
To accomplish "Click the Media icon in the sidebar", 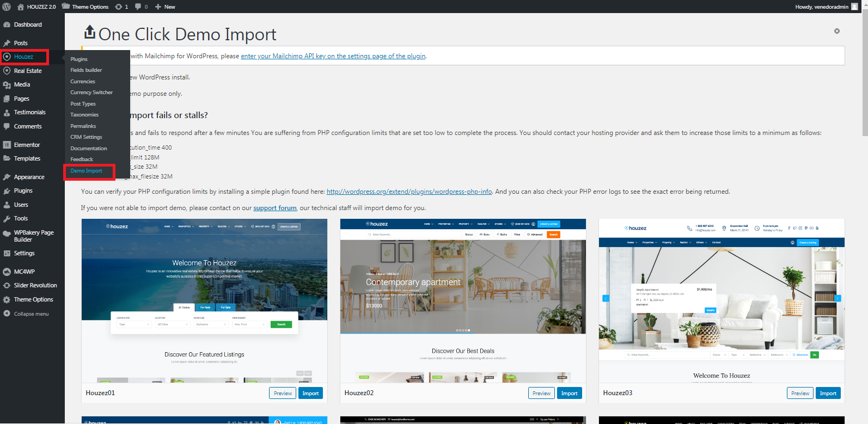I will point(7,84).
